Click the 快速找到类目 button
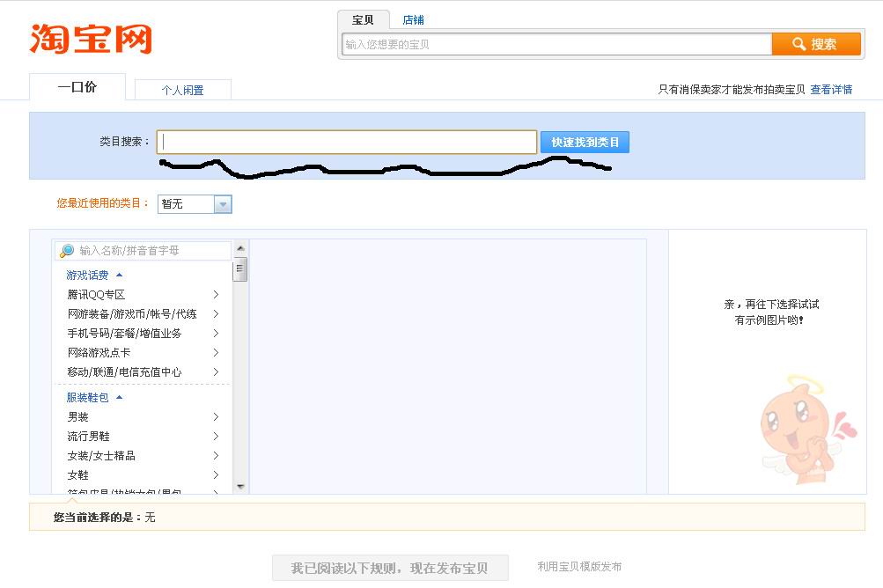The image size is (883, 588). [585, 143]
